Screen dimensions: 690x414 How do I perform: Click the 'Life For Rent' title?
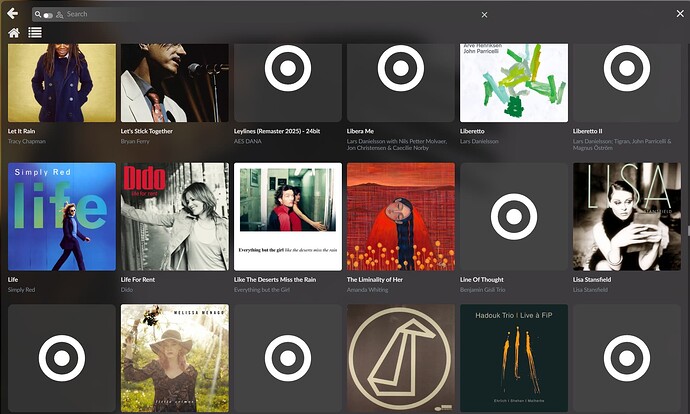pyautogui.click(x=138, y=279)
